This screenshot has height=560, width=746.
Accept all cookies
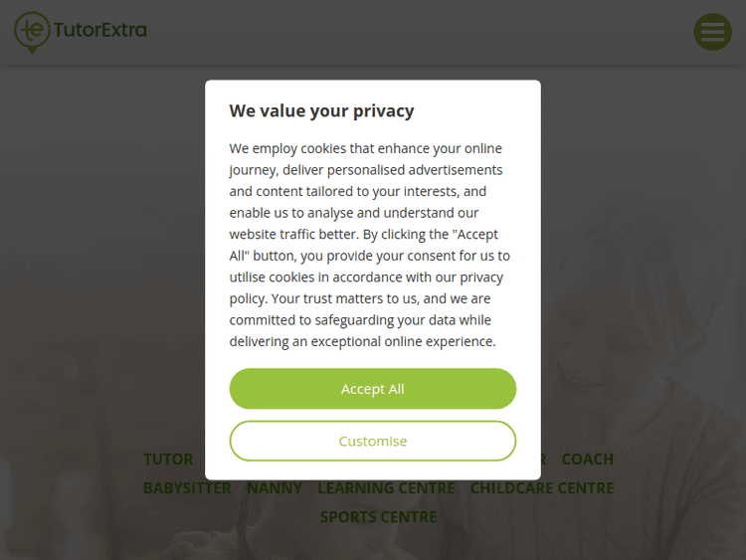tap(373, 389)
